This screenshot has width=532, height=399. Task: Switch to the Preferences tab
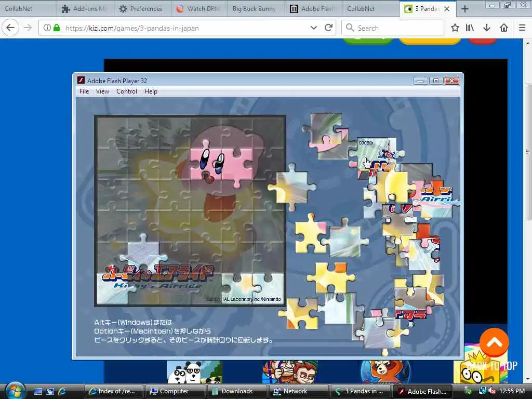[x=142, y=8]
